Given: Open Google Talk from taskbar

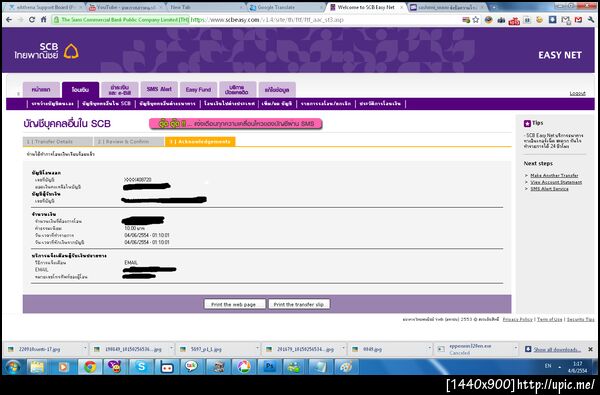Looking at the screenshot, I should click(x=192, y=367).
